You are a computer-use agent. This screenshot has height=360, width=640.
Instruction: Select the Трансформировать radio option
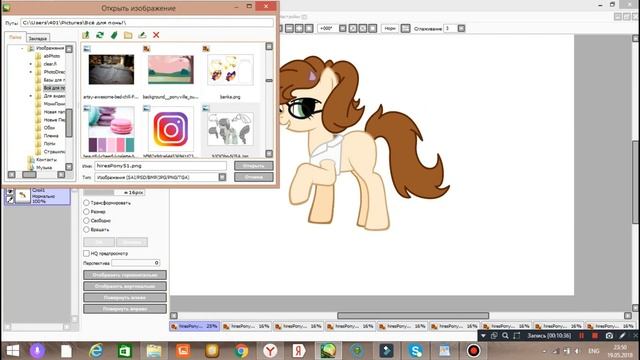coord(86,202)
